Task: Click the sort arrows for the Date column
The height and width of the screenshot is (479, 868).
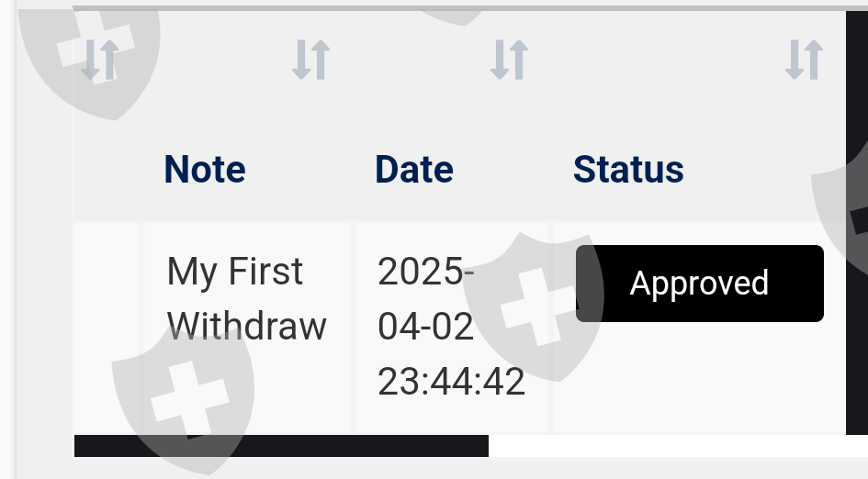Action: point(509,60)
